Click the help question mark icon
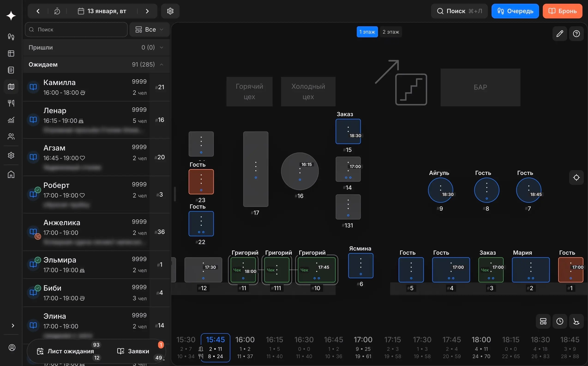 pyautogui.click(x=576, y=34)
